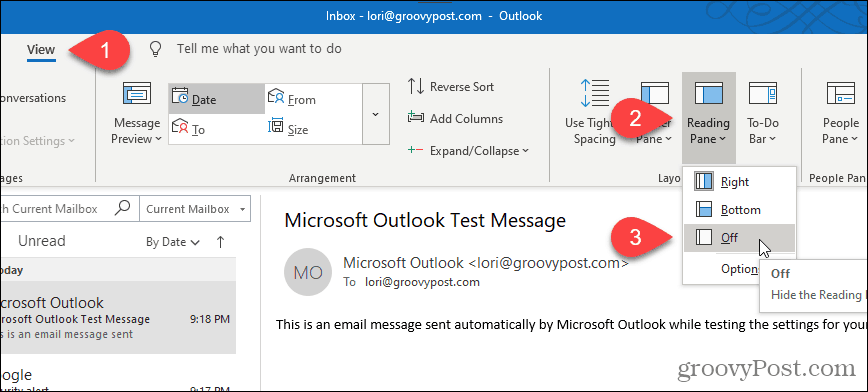Click the search magnifier icon

[123, 209]
